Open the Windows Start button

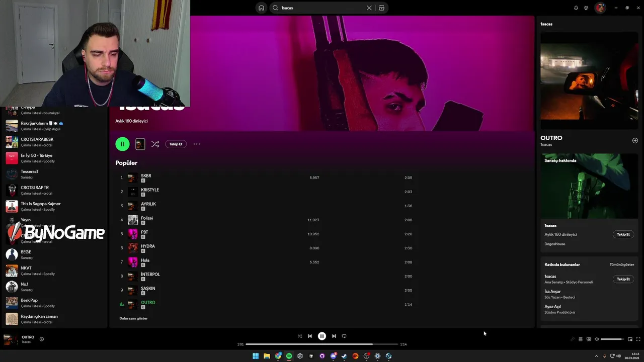pos(256,356)
